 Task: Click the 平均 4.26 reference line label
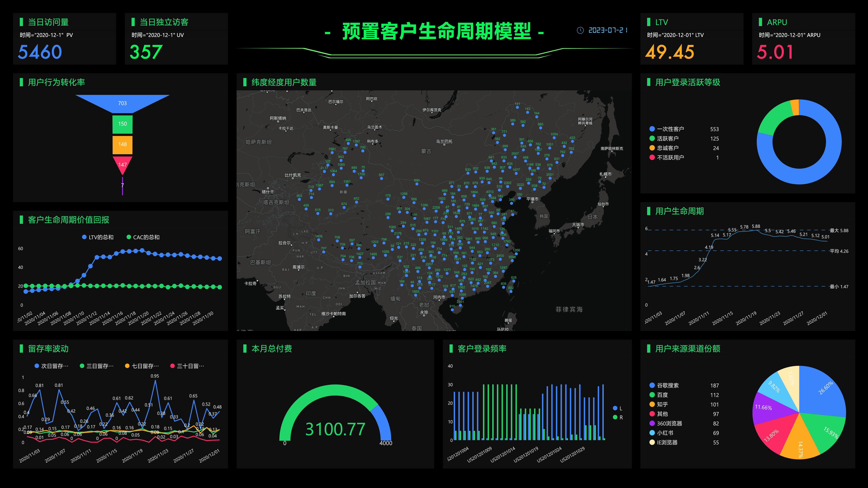pyautogui.click(x=839, y=251)
